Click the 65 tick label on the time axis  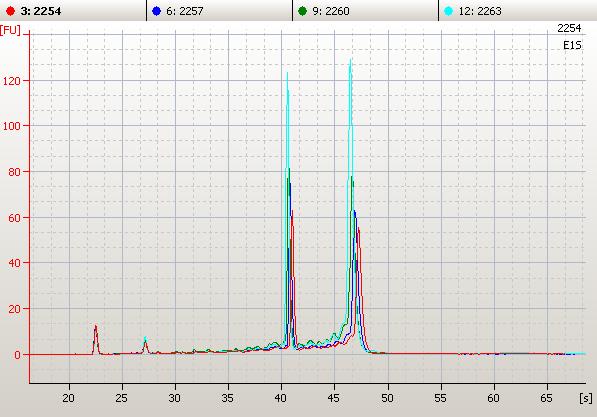(x=547, y=398)
